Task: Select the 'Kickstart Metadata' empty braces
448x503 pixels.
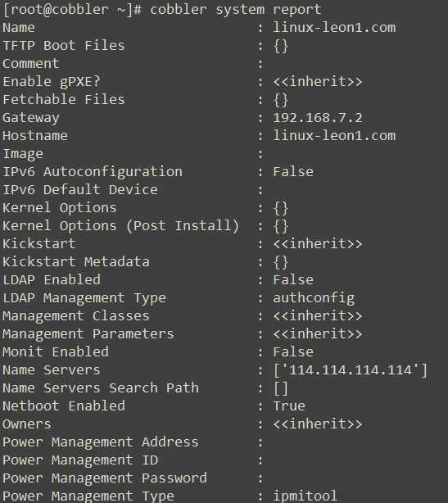Action: pos(281,262)
